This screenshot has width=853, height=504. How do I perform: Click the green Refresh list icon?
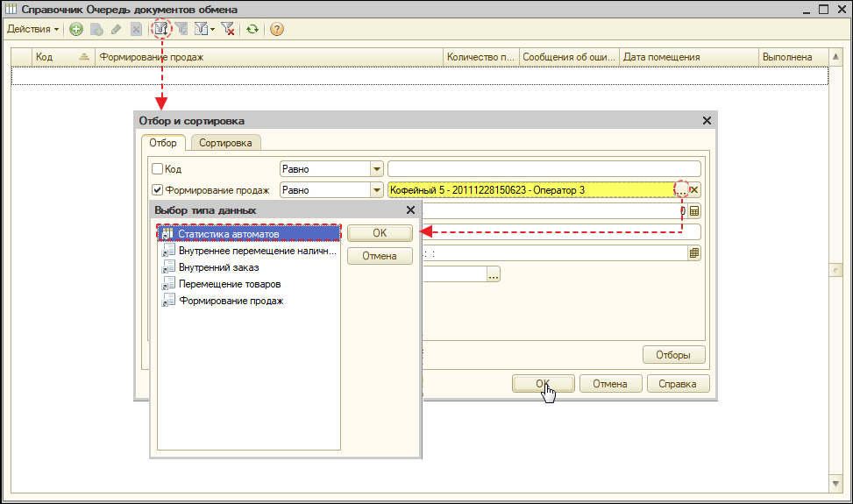pos(252,29)
